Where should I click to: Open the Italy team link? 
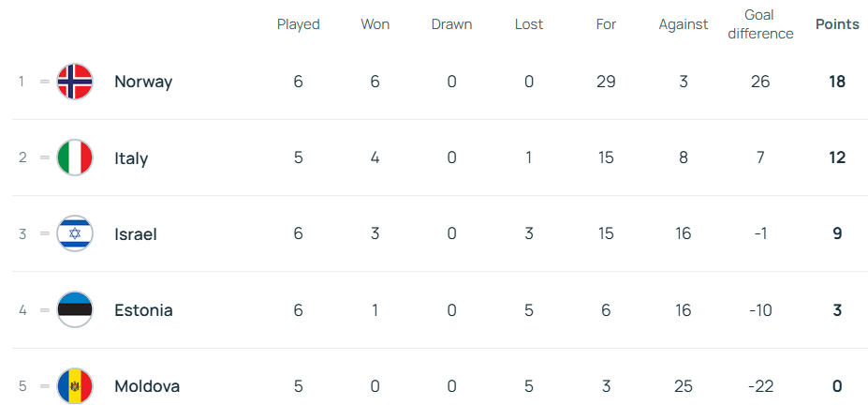(x=131, y=158)
